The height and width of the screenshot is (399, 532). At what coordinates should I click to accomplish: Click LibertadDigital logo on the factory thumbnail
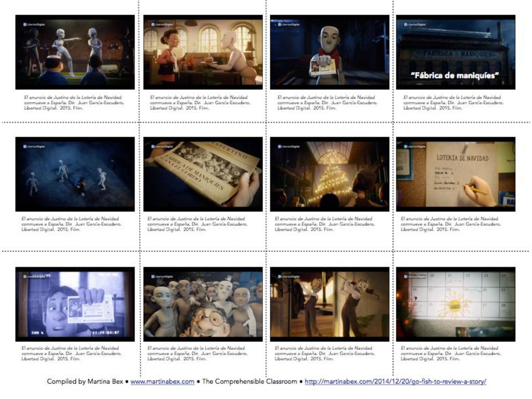tap(415, 24)
